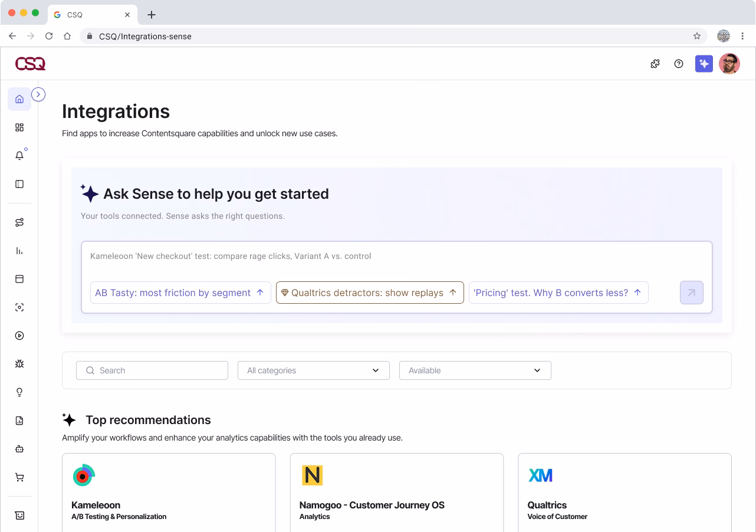
Task: Click the bar chart analytics sidebar icon
Action: click(19, 251)
